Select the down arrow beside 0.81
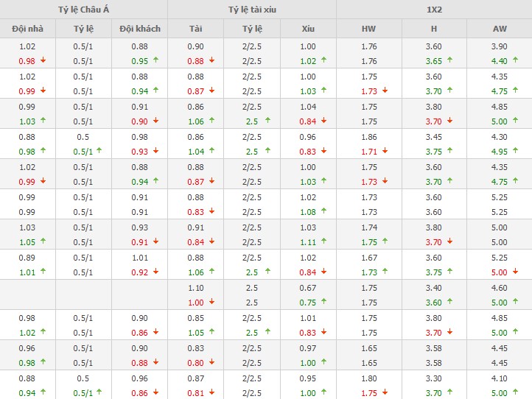 [x=211, y=393]
